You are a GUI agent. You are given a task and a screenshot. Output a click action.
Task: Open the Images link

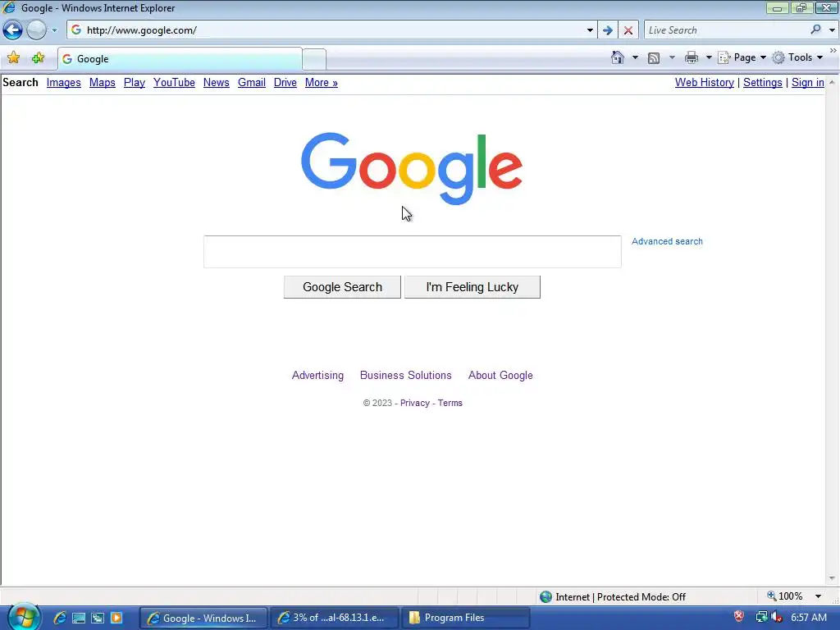(x=64, y=83)
